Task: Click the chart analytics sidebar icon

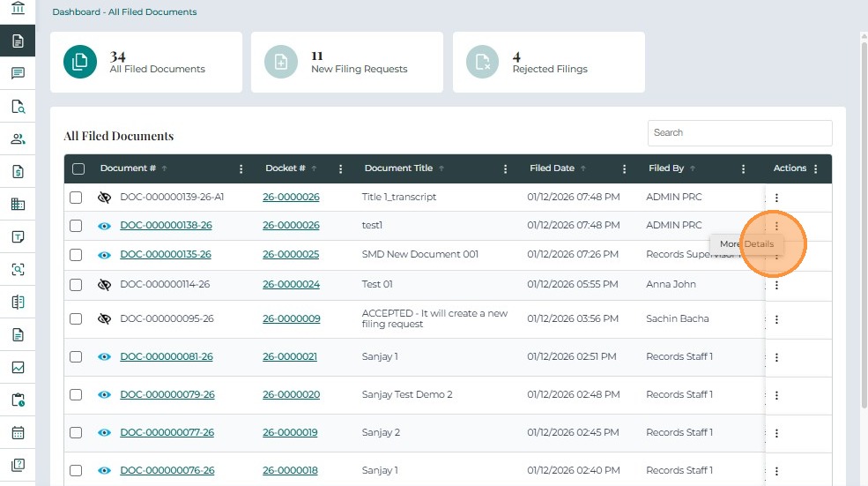Action: (18, 367)
